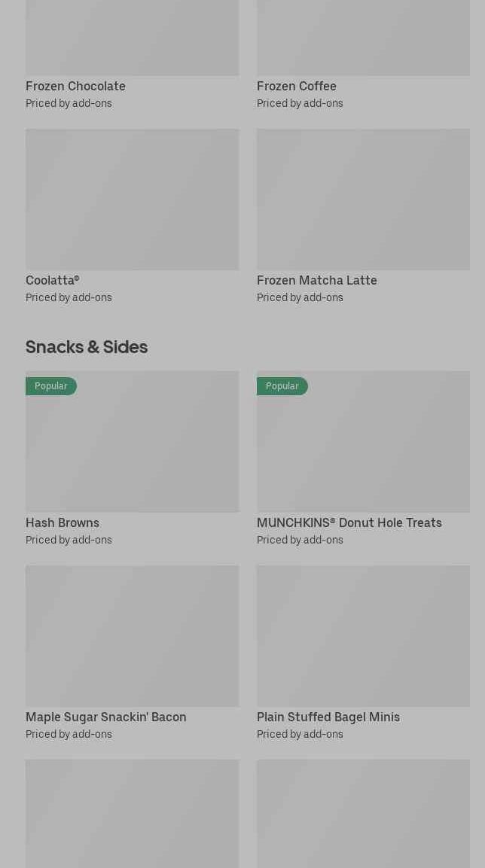Open the Hash Browns item title
This screenshot has height=868, width=485.
(x=63, y=523)
